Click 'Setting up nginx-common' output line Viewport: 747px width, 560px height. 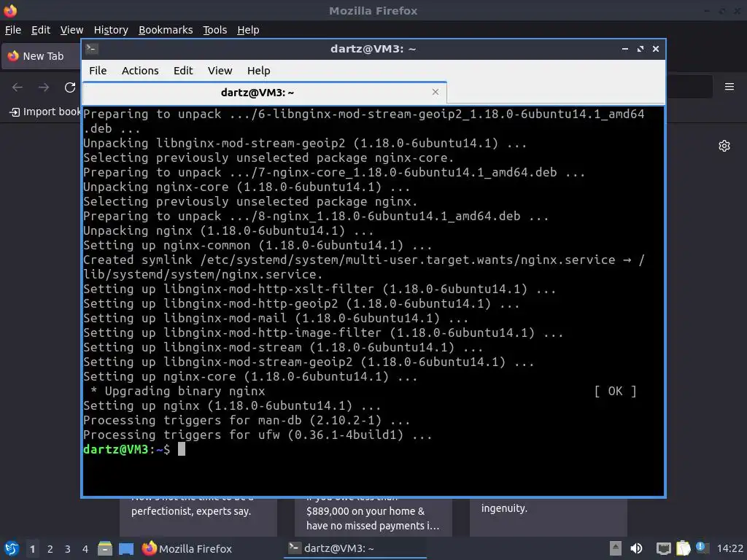[258, 245]
